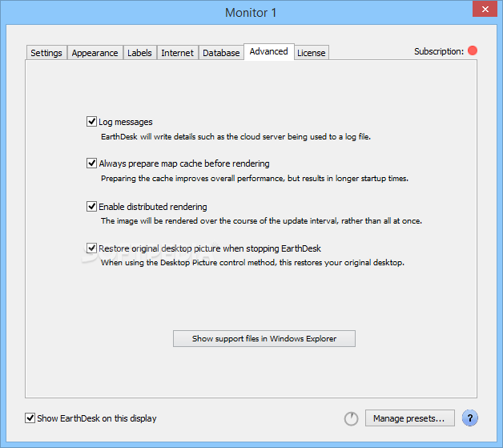The image size is (503, 448).
Task: Click Show support files in Windows Explorer
Action: 264,338
